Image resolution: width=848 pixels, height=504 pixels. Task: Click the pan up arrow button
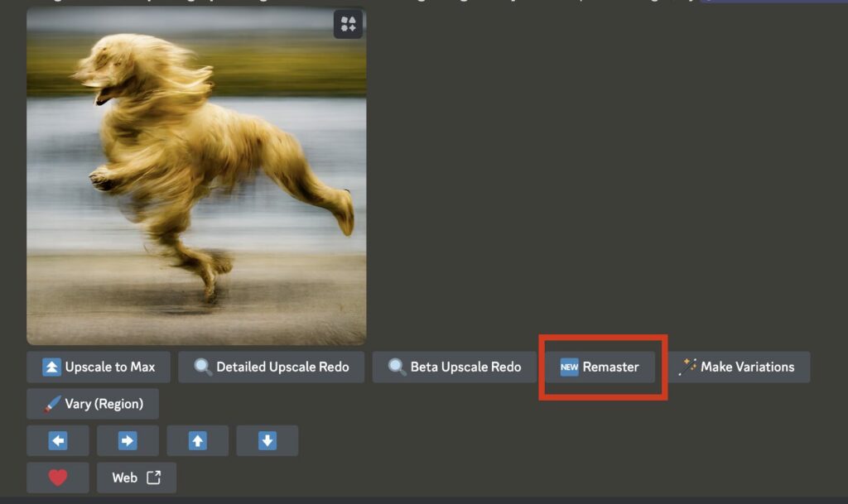[x=197, y=441]
